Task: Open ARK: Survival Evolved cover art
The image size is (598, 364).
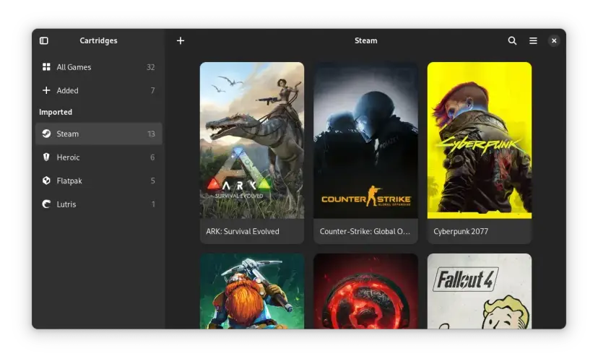Action: tap(252, 140)
